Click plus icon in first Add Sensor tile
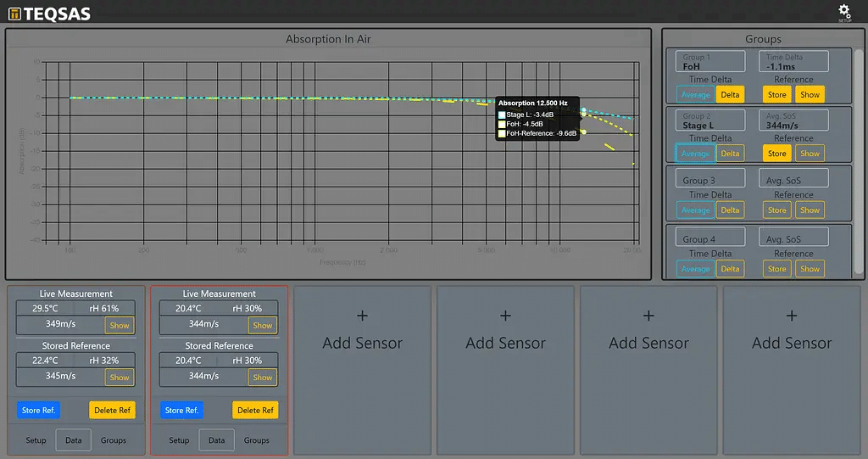Viewport: 868px width, 459px height. click(x=362, y=316)
